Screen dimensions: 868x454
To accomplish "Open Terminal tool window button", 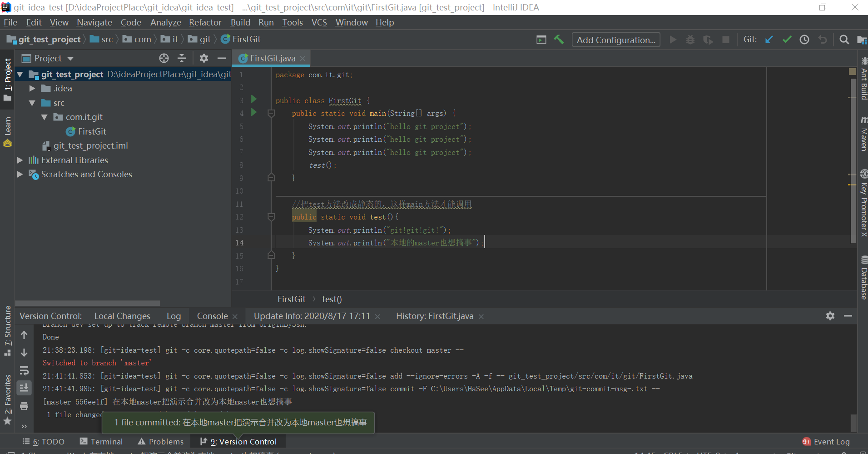I will click(x=101, y=442).
